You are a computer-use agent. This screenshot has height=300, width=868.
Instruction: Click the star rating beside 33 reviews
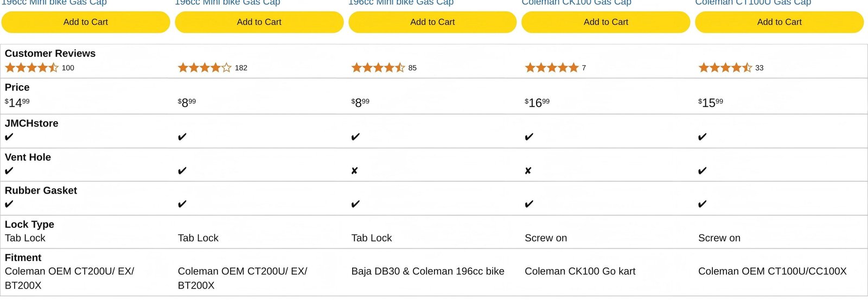[725, 68]
